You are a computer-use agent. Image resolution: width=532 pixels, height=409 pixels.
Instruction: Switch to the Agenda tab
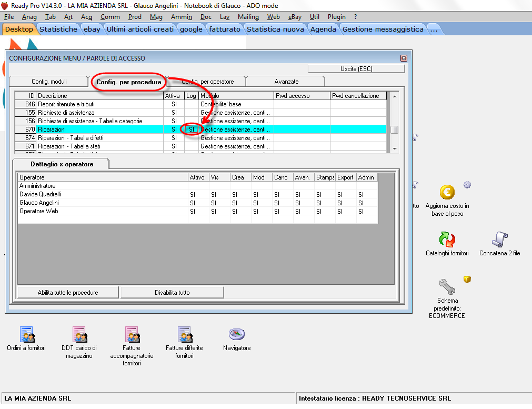[323, 29]
